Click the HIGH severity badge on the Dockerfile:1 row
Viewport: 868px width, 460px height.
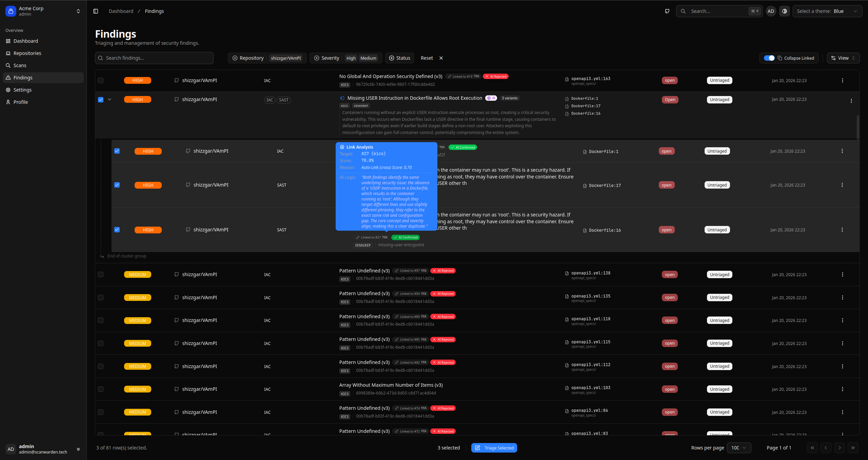[x=148, y=151]
